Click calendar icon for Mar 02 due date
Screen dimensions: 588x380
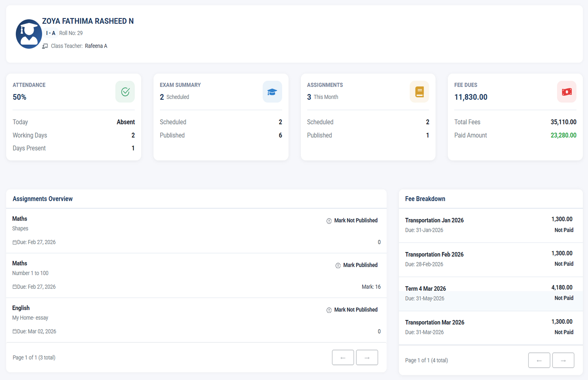point(14,331)
